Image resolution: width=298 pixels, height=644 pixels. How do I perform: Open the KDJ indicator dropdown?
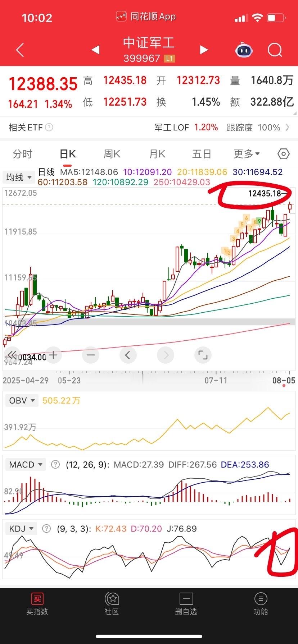click(21, 529)
